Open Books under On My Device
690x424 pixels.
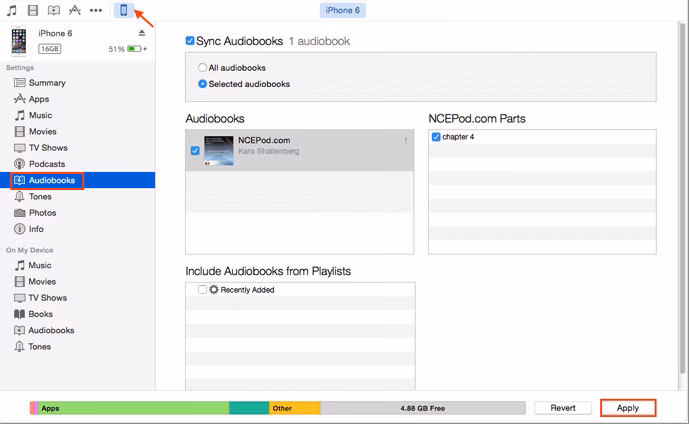[40, 314]
